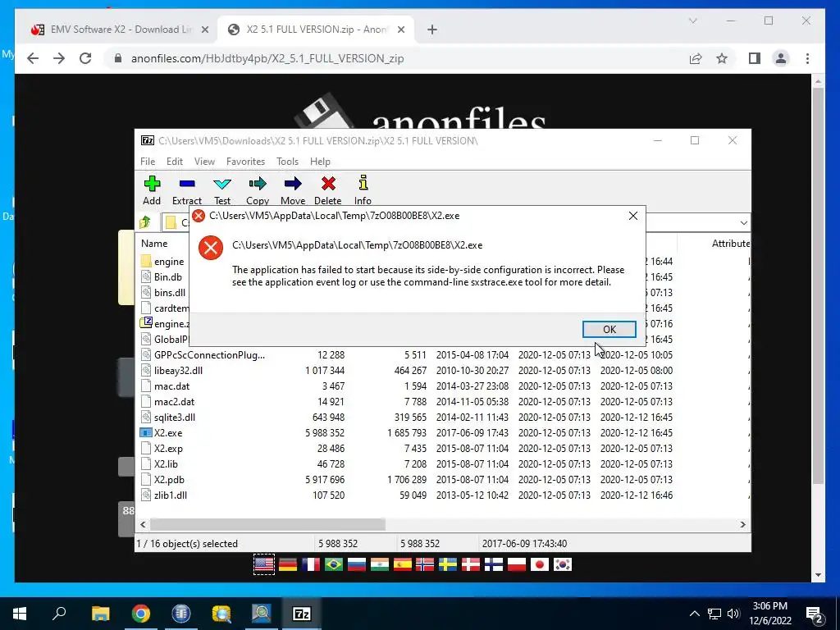Open the Windows Start menu
The height and width of the screenshot is (630, 840).
tap(20, 614)
